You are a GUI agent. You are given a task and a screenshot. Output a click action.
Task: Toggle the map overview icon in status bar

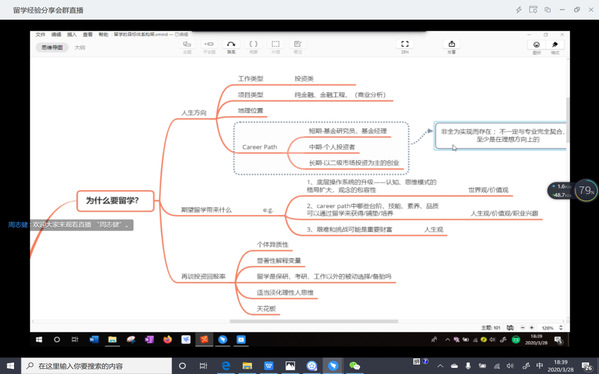pos(510,327)
